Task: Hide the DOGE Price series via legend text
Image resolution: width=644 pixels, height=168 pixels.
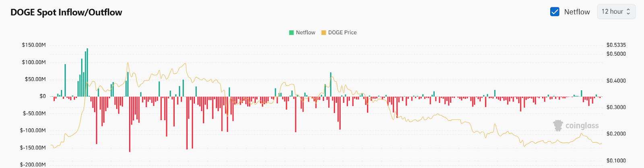Action: tap(342, 33)
